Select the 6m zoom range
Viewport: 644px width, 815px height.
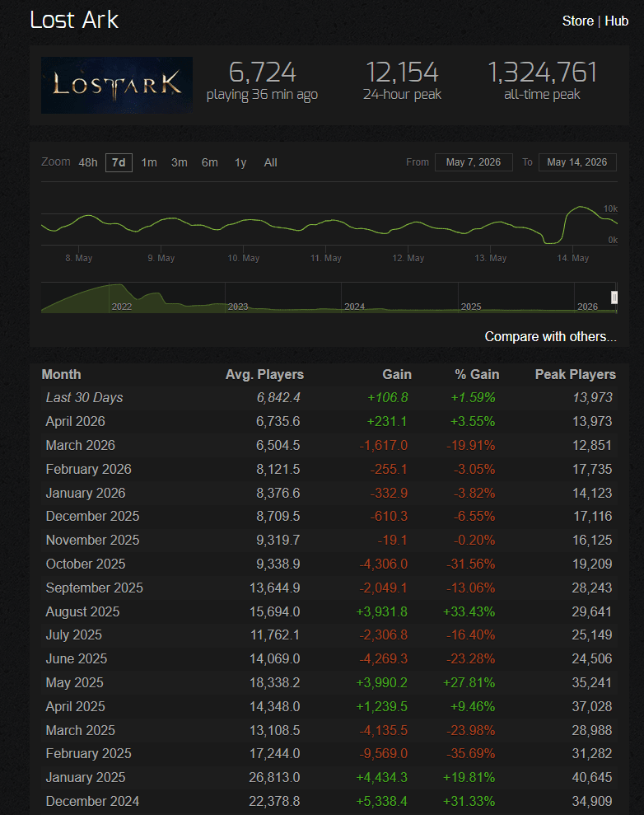210,162
